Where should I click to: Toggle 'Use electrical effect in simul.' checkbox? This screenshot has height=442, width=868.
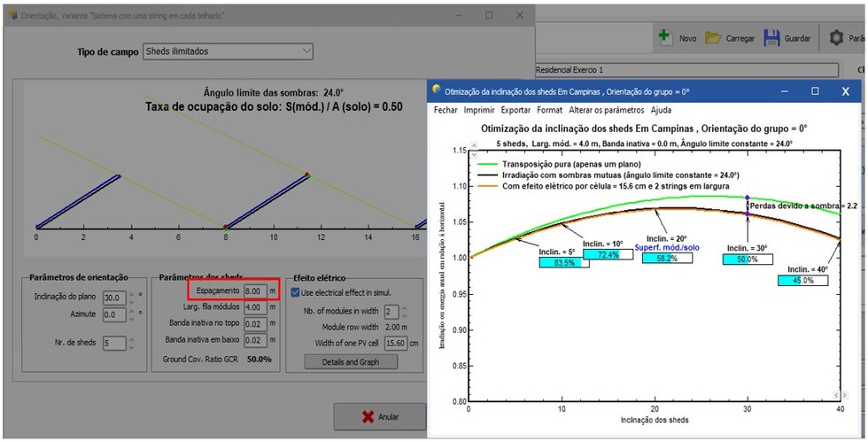pyautogui.click(x=296, y=292)
